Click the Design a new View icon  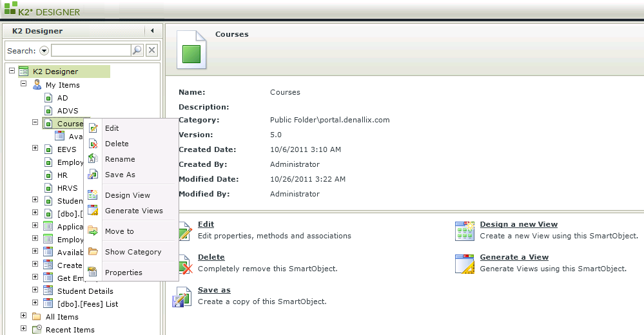coord(465,231)
